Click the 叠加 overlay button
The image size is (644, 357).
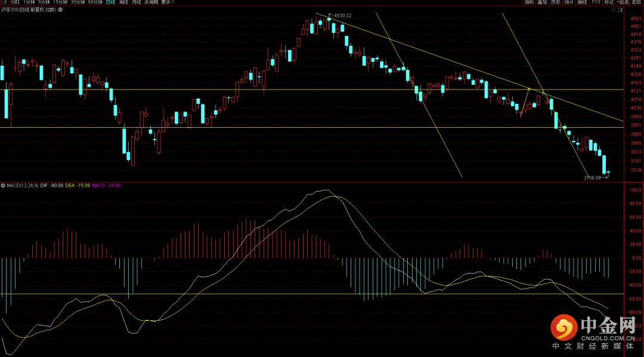tap(542, 2)
